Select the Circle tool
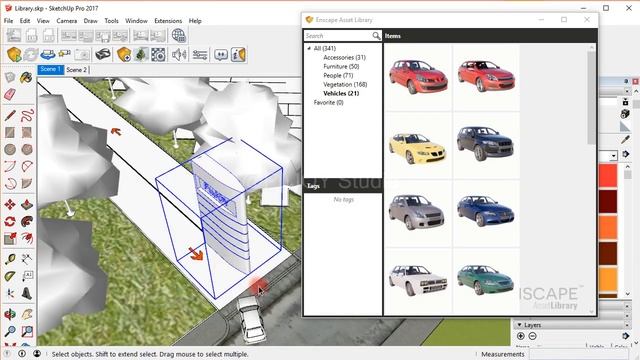 (x=10, y=149)
